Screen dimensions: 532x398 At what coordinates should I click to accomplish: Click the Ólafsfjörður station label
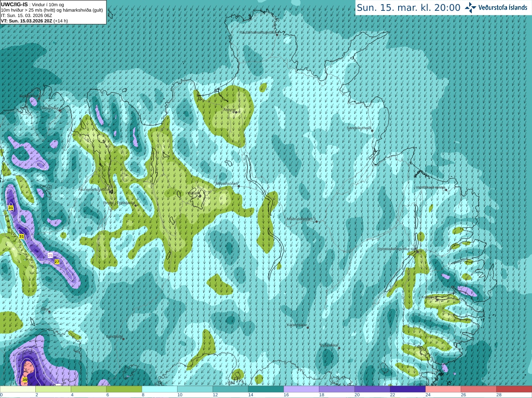(x=49, y=108)
